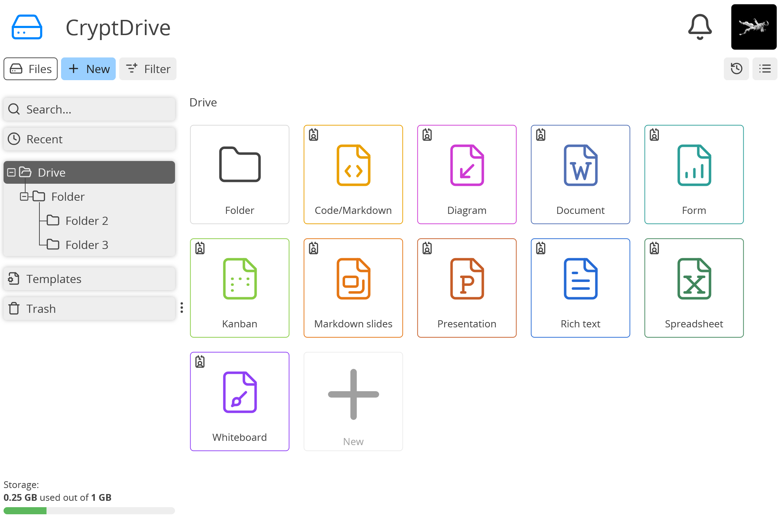Create a new Spreadsheet
This screenshot has height=532, width=781.
point(694,288)
